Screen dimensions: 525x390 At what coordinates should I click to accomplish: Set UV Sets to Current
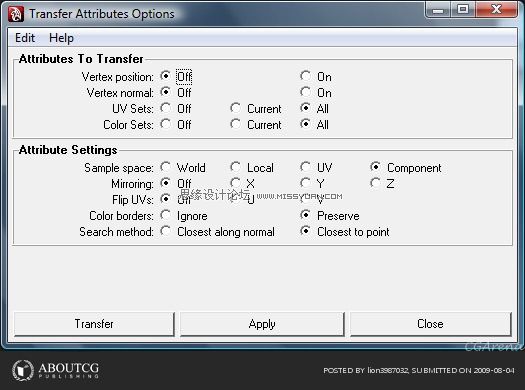235,108
